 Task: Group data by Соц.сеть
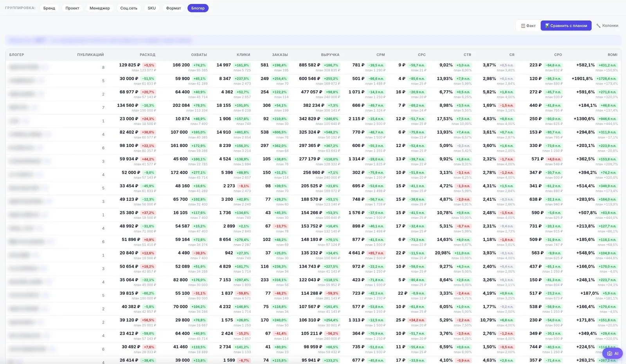pos(129,8)
